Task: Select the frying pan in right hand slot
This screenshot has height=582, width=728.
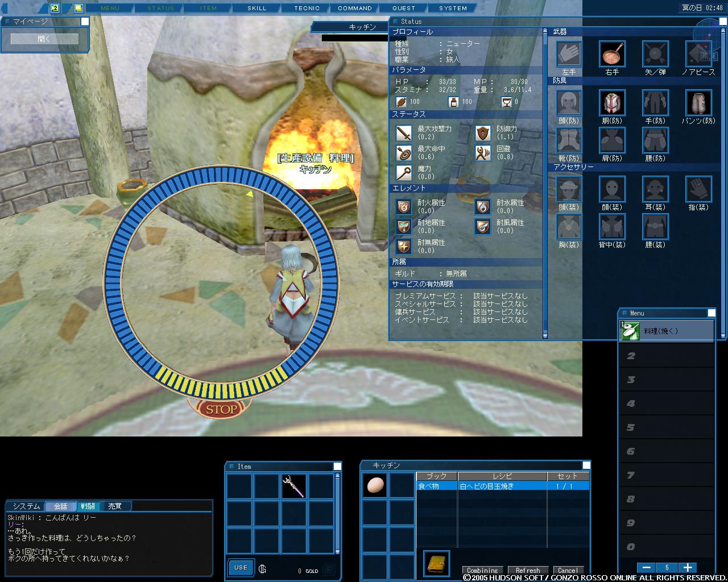Action: [612, 54]
